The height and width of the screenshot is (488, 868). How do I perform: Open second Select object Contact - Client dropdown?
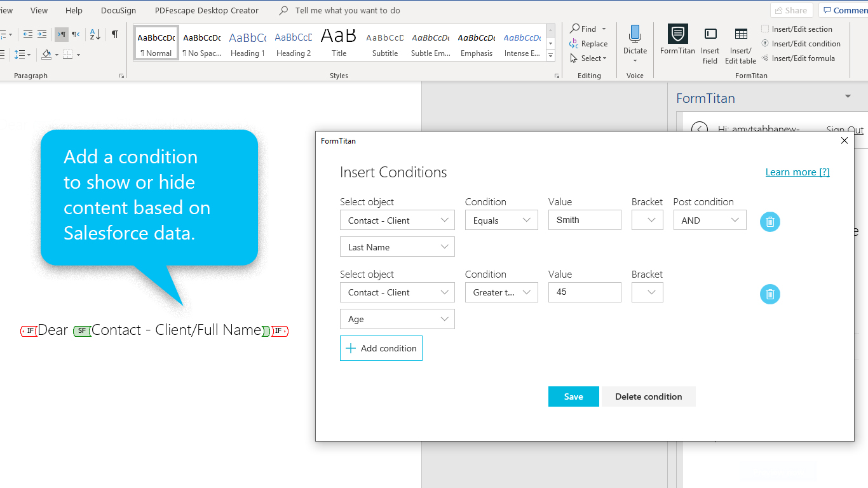pyautogui.click(x=397, y=292)
